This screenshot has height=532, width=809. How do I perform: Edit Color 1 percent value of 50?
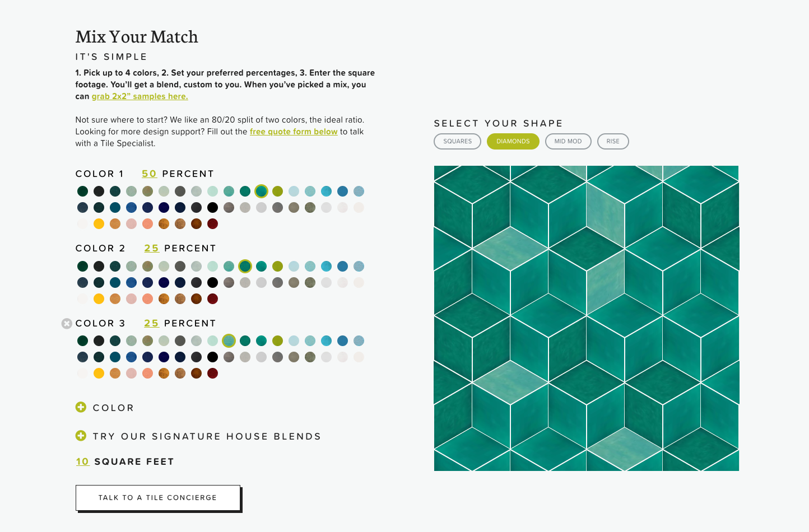click(149, 174)
